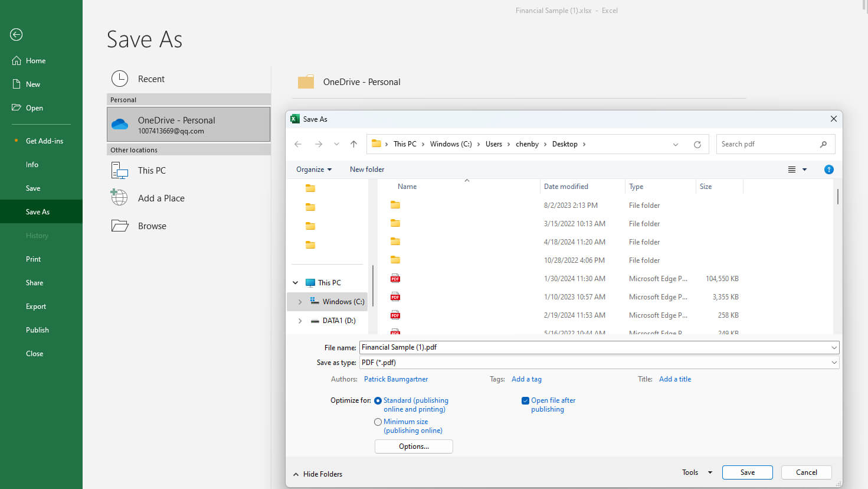Expand Windows (C:) in the folder tree
The width and height of the screenshot is (868, 489).
click(300, 301)
